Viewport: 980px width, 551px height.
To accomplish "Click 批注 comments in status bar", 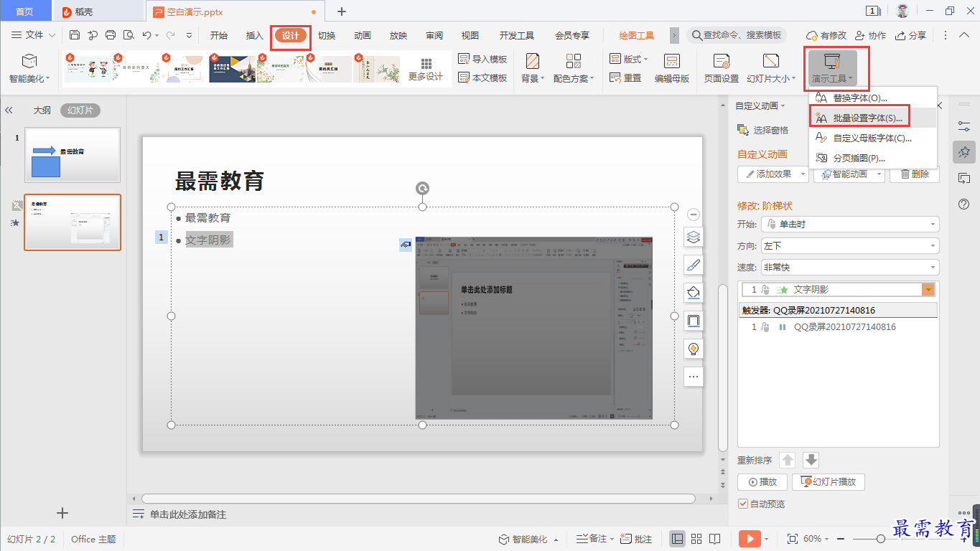I will click(x=636, y=539).
